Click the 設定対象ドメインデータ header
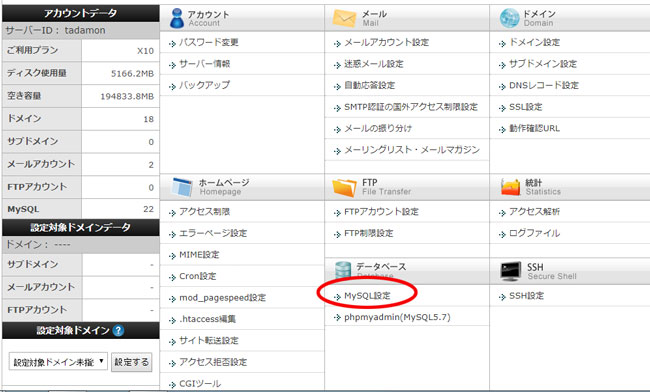 tap(80, 227)
